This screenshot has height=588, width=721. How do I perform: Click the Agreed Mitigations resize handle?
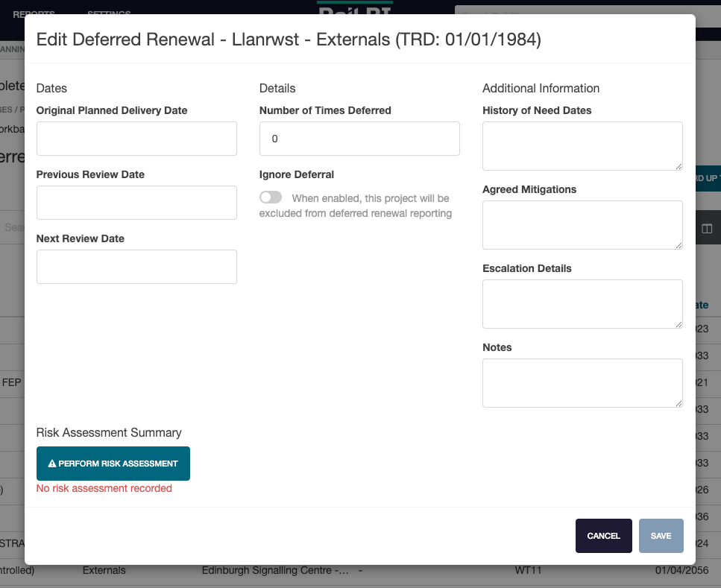pyautogui.click(x=678, y=244)
